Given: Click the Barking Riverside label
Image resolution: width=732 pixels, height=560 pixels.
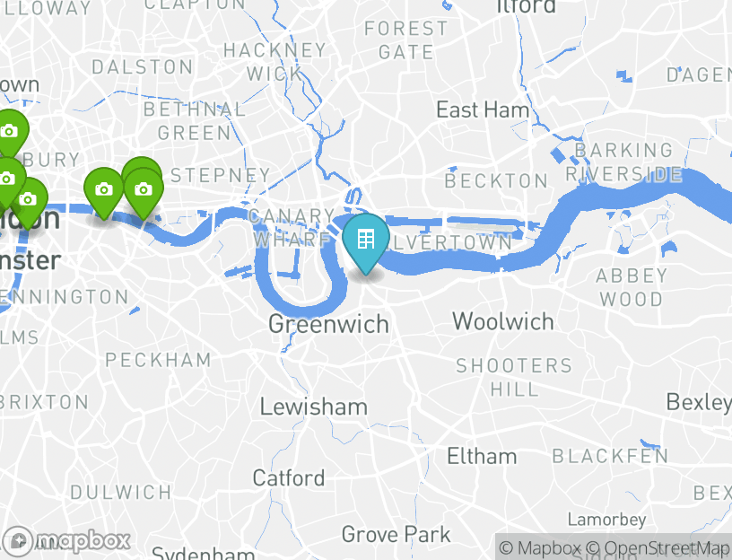Looking at the screenshot, I should tap(623, 162).
